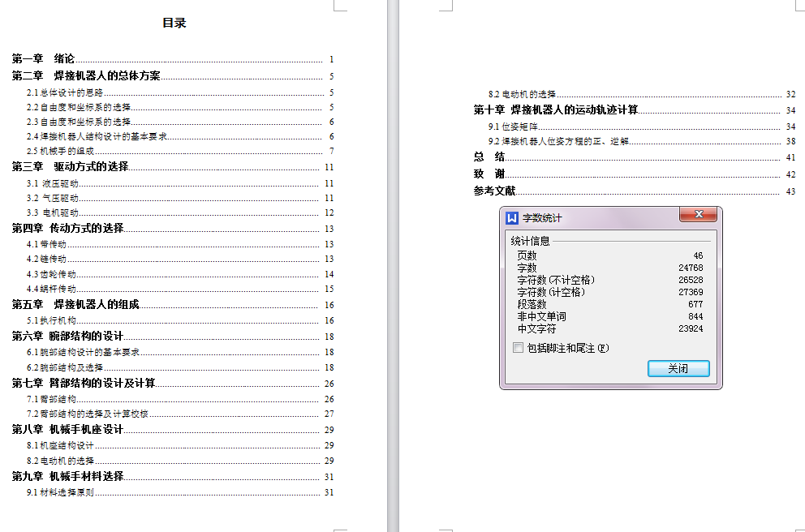
Task: Click the 非中文单词 statistic row
Action: [610, 316]
